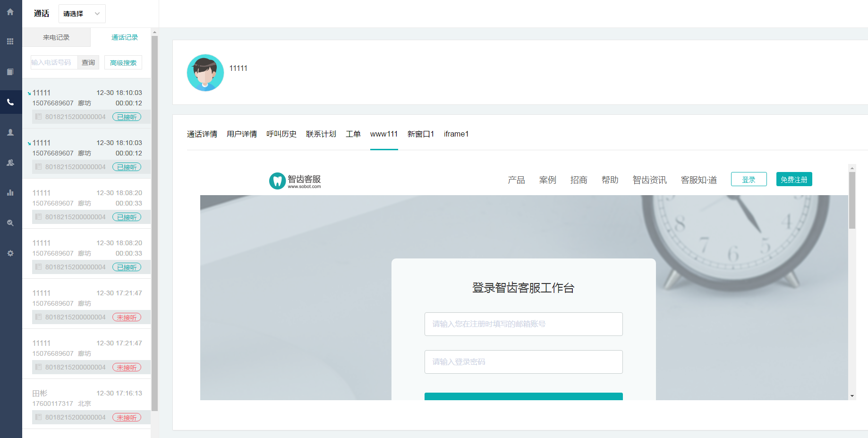Click 案例 in the Sobot site menu
868x438 pixels.
(548, 180)
